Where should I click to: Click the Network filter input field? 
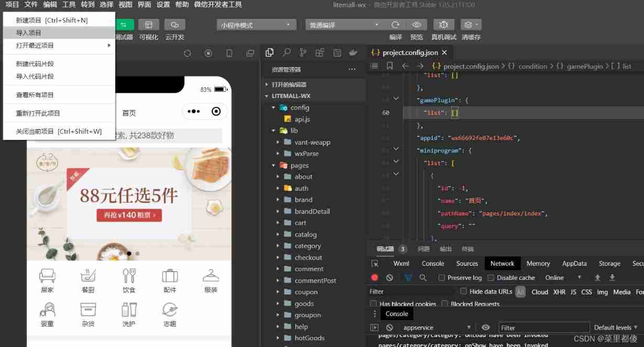click(411, 291)
